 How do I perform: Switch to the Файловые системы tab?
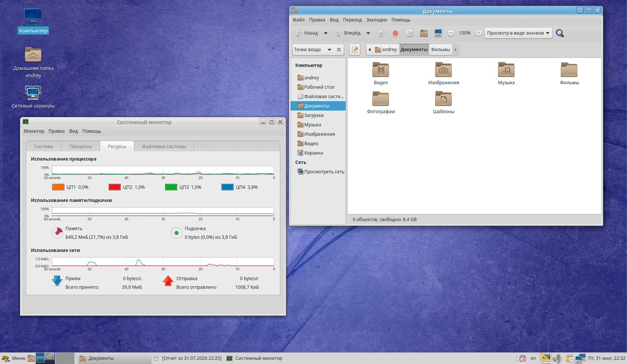pos(164,146)
